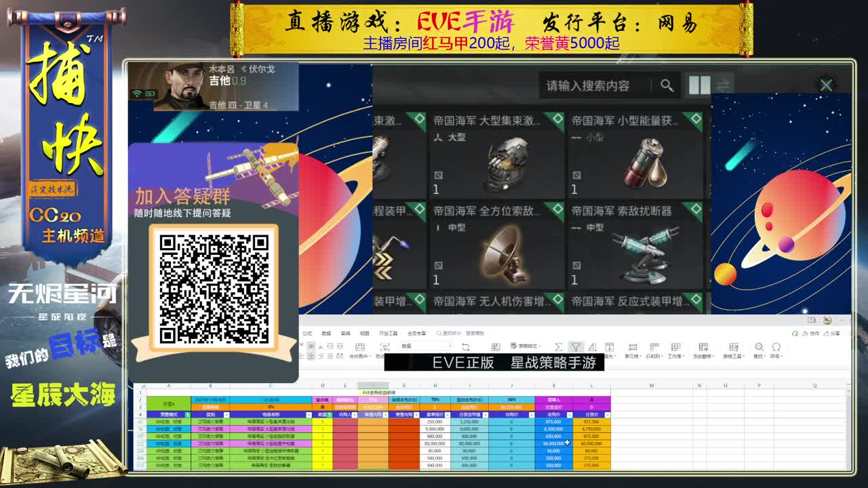
Task: Click the Symbol (符号) icon in the ribbon
Action: [x=776, y=346]
